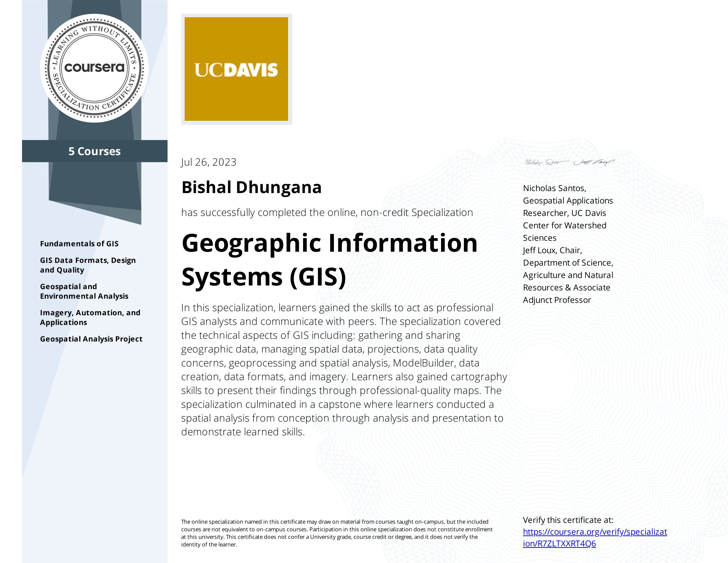Click the disclaimer paragraph at the bottom

[x=337, y=533]
